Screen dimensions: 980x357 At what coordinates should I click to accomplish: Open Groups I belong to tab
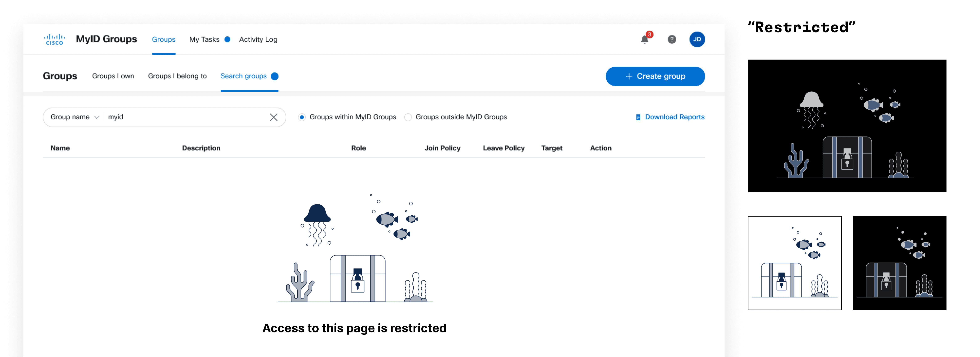[x=177, y=76]
